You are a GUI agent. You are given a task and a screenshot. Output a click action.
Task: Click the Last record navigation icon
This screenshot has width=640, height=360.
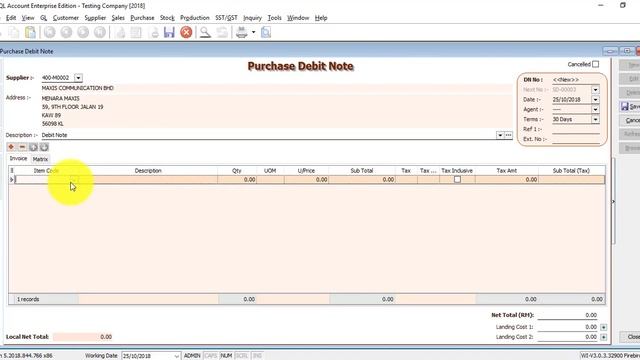pyautogui.click(x=100, y=32)
